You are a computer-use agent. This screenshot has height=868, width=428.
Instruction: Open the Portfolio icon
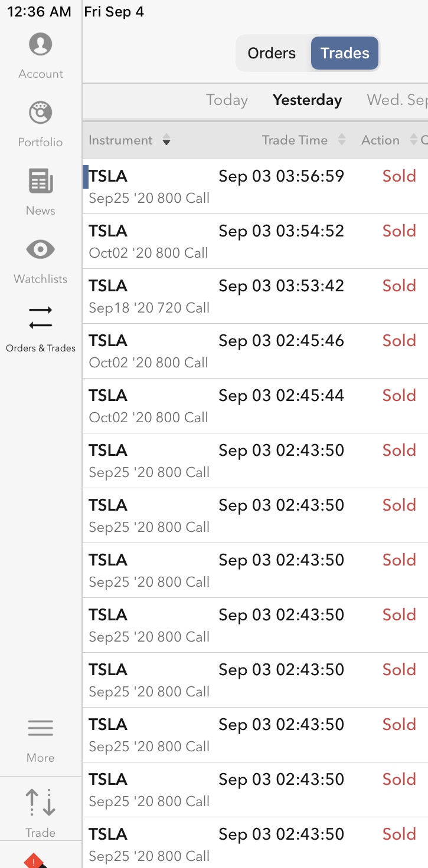click(40, 113)
